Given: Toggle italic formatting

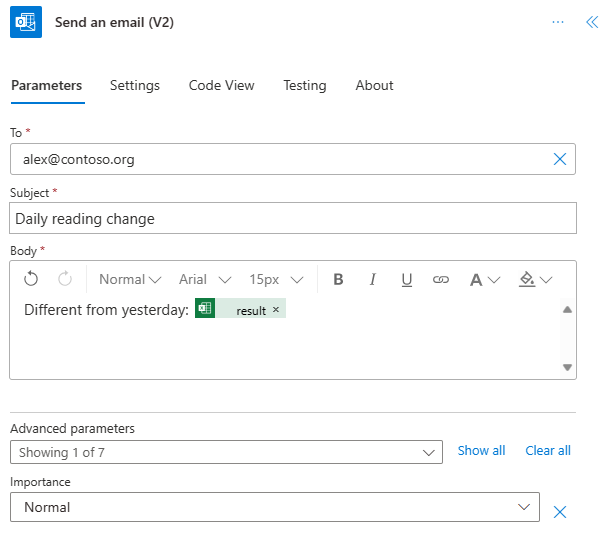Looking at the screenshot, I should click(372, 279).
